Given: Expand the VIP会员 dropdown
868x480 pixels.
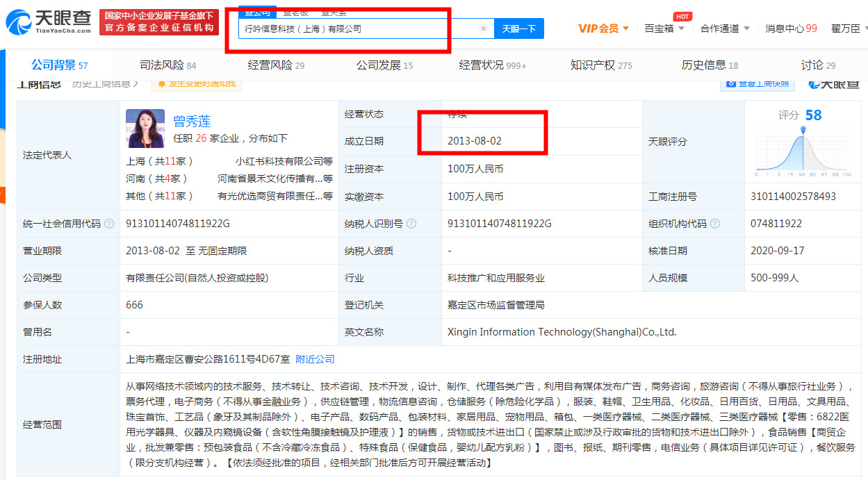Looking at the screenshot, I should [603, 28].
